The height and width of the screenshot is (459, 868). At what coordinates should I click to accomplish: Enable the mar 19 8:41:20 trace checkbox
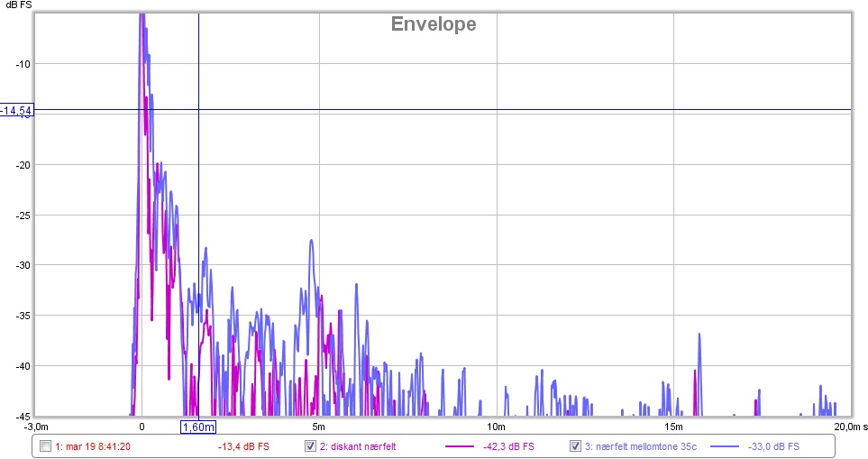[45, 446]
